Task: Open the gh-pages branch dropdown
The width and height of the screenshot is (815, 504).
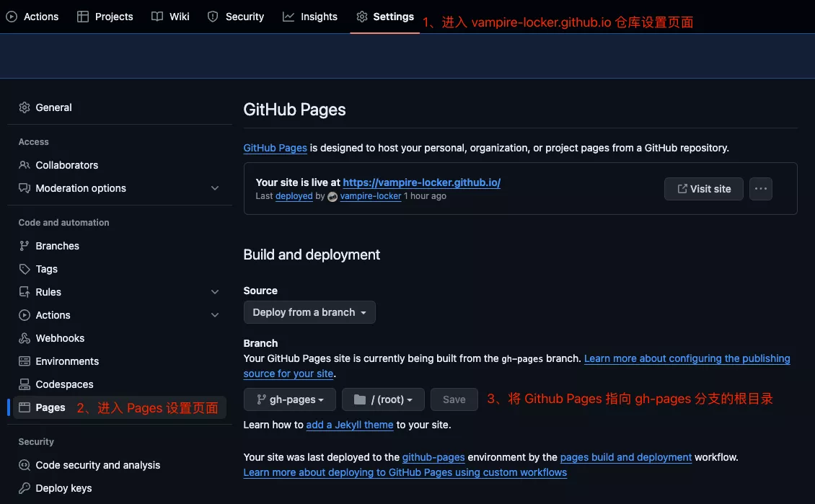Action: [x=289, y=399]
